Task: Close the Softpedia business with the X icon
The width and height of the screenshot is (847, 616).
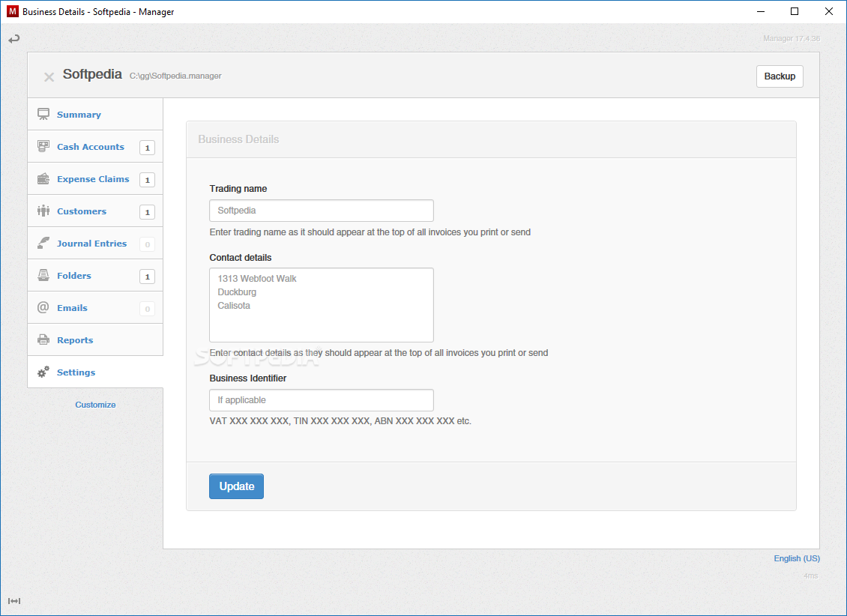Action: pos(49,77)
